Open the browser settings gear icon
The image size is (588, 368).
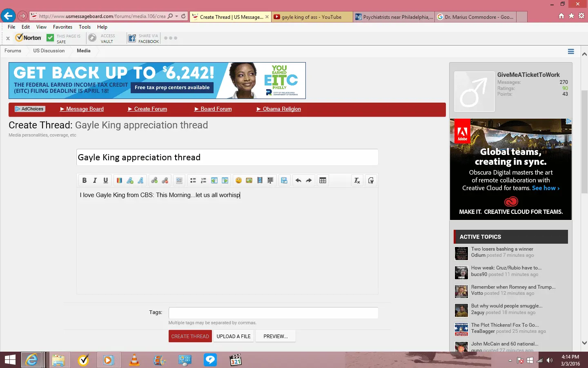coord(581,16)
